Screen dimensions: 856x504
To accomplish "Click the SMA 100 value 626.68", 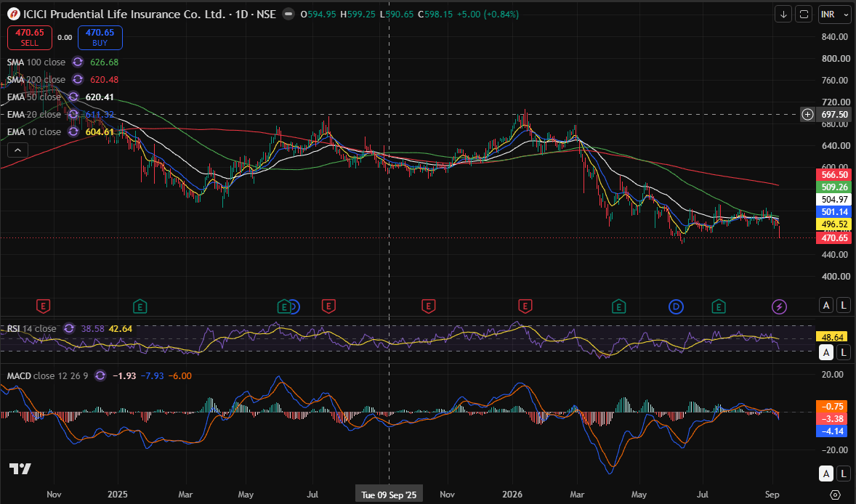I will click(x=104, y=62).
